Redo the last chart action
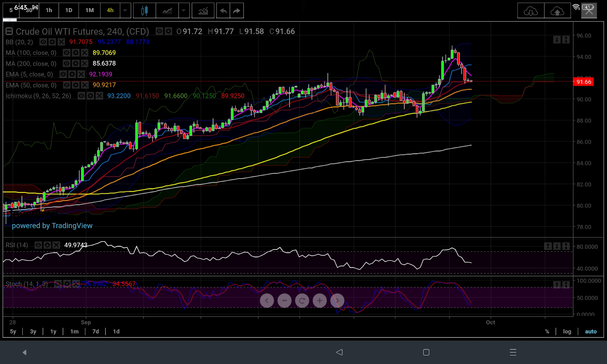This screenshot has height=364, width=607. coord(237,11)
